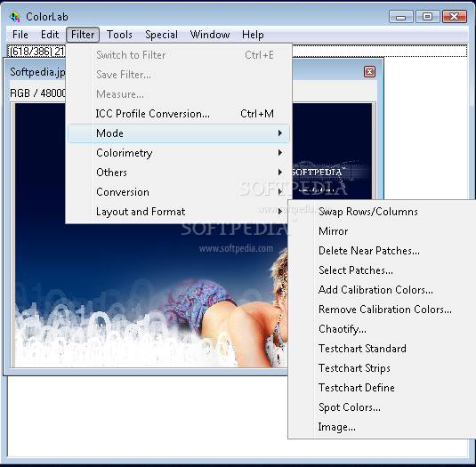476x467 pixels.
Task: Open the Special menu
Action: (161, 35)
